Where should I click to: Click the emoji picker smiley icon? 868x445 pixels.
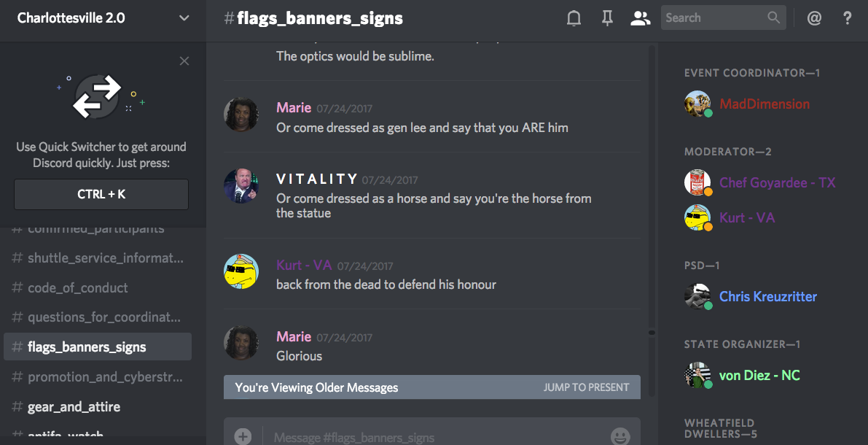620,436
